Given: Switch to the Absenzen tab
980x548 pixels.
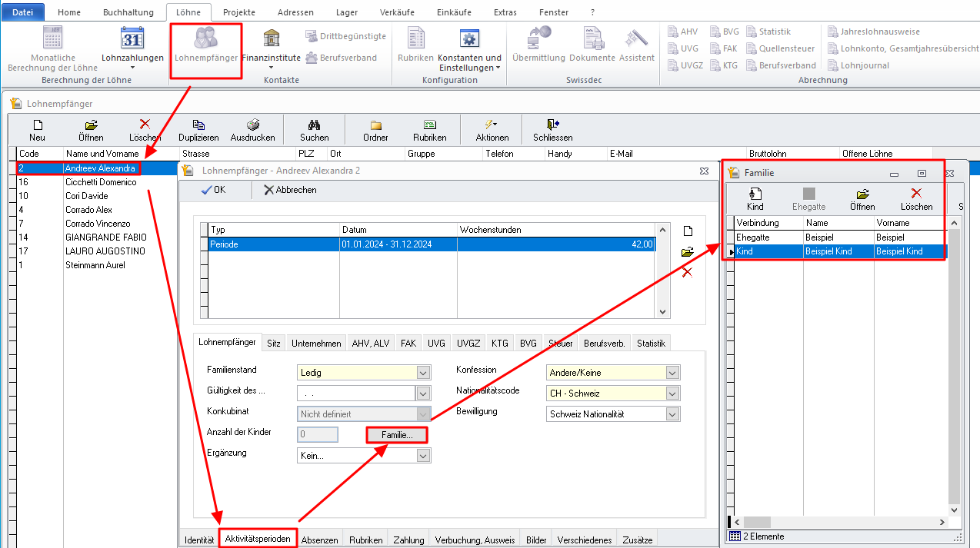Looking at the screenshot, I should click(320, 540).
